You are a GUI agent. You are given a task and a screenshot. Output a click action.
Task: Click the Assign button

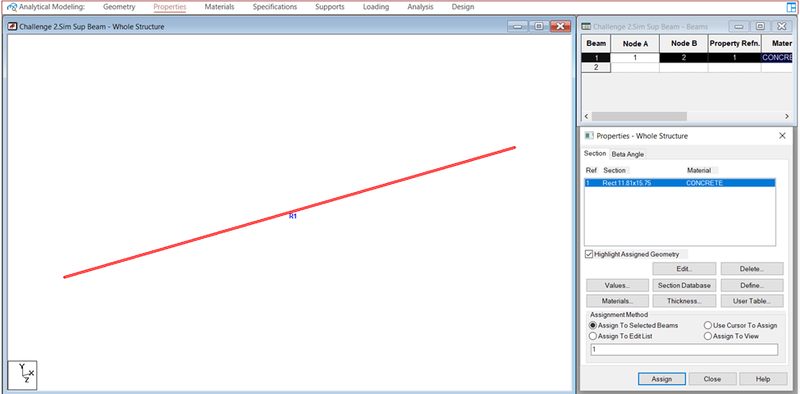click(662, 379)
